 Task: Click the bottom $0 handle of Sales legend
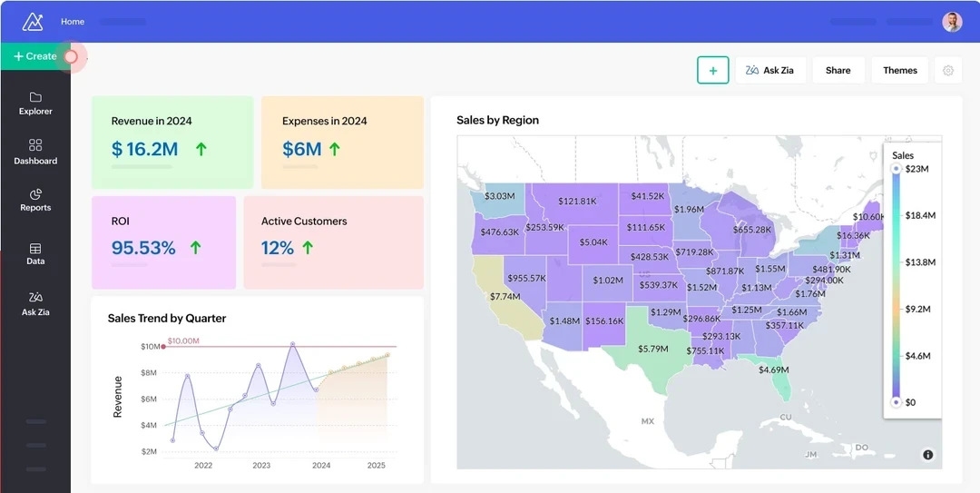click(897, 402)
